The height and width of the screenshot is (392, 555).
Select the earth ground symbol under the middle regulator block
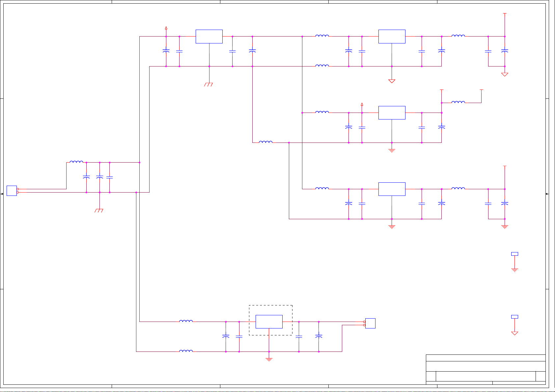coord(392,151)
